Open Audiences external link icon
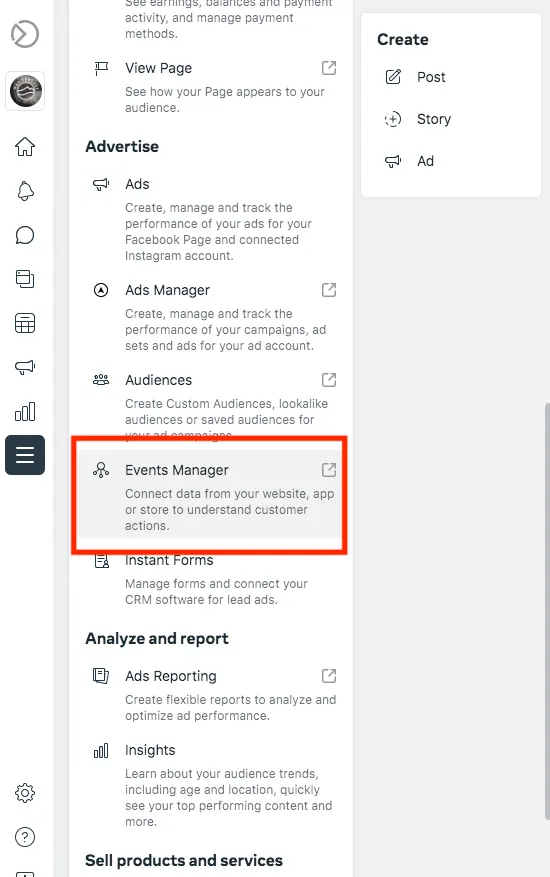 pos(329,380)
